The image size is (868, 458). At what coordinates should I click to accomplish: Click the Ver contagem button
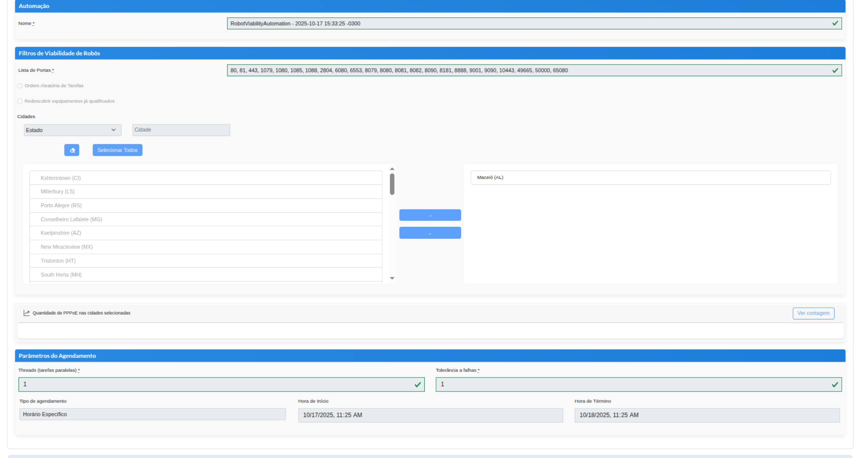click(x=813, y=313)
